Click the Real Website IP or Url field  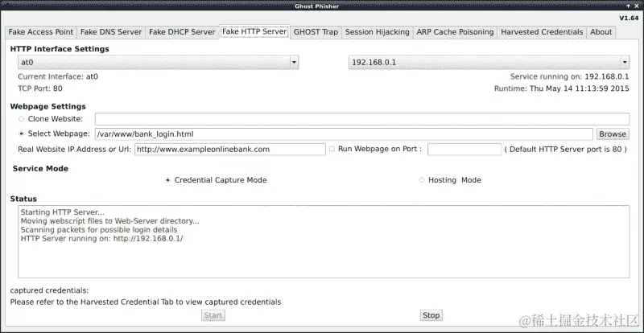230,150
